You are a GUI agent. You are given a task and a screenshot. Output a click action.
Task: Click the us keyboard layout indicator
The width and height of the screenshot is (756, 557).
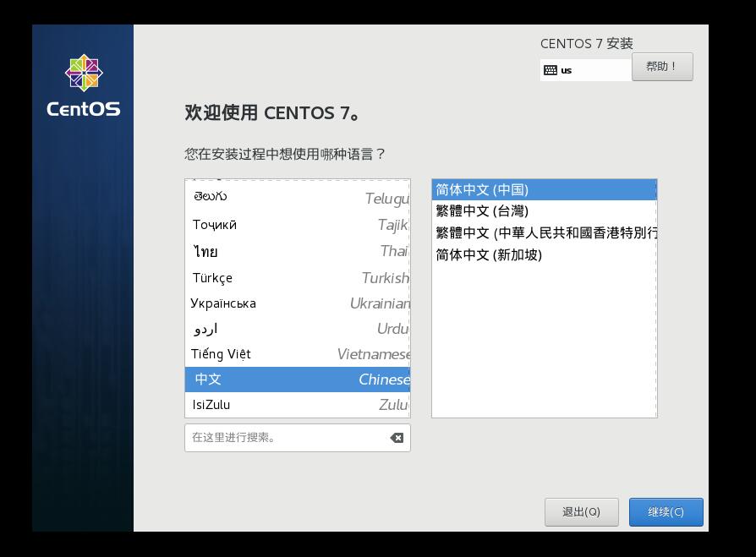(x=586, y=70)
